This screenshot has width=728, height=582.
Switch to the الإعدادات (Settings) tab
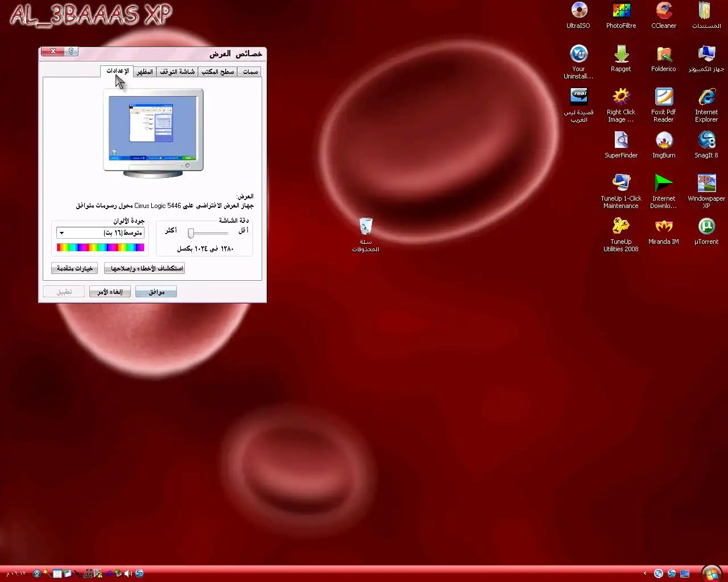tap(118, 71)
